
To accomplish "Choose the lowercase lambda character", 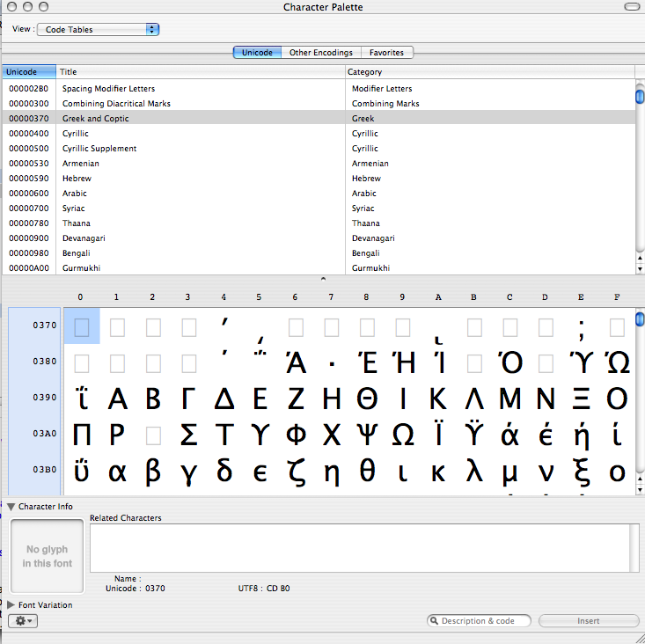I will [x=474, y=472].
